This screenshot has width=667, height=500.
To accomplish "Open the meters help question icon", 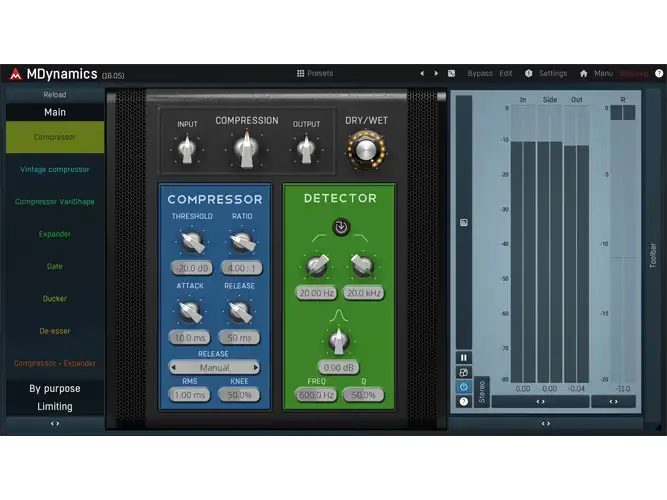I will (464, 401).
